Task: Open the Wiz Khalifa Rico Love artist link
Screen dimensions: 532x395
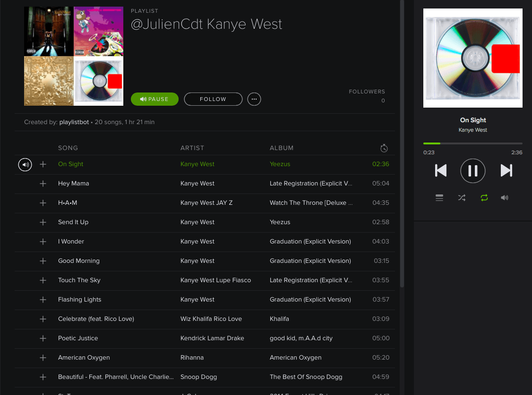Action: tap(211, 319)
